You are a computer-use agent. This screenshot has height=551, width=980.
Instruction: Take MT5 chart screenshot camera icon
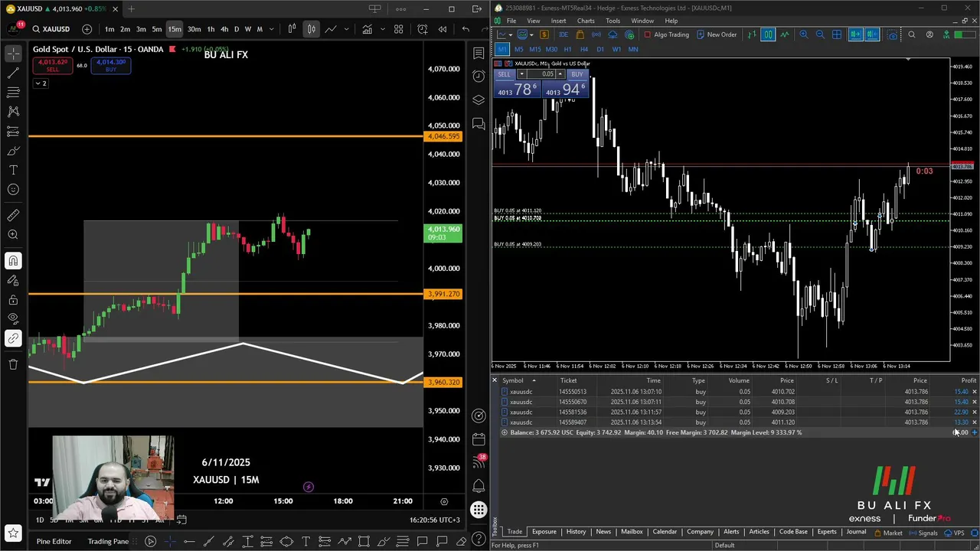[x=892, y=35]
